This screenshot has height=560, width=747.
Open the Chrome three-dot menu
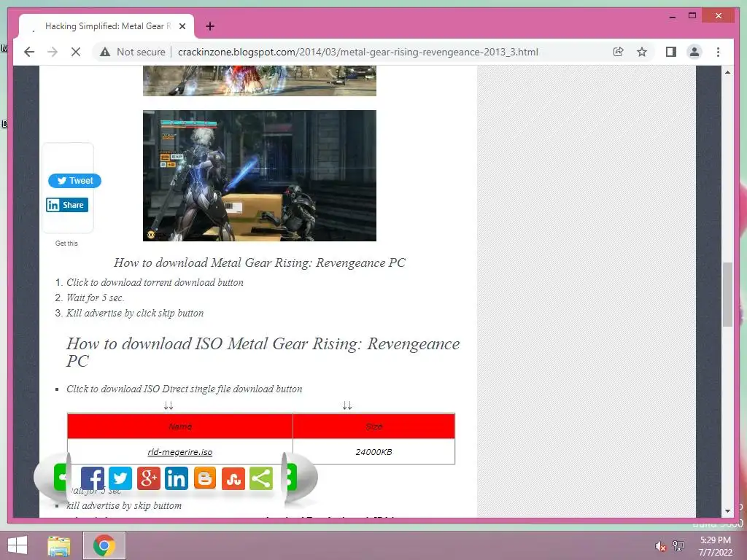718,52
